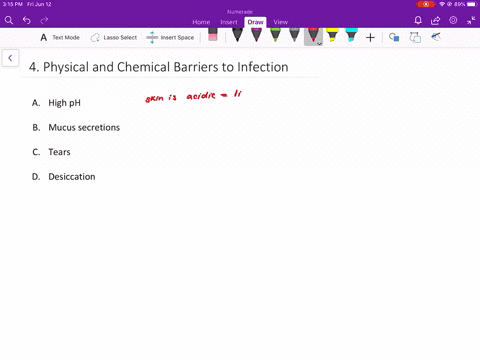Toggle the touch-drawing mode icon
The image size is (480, 360).
(436, 37)
